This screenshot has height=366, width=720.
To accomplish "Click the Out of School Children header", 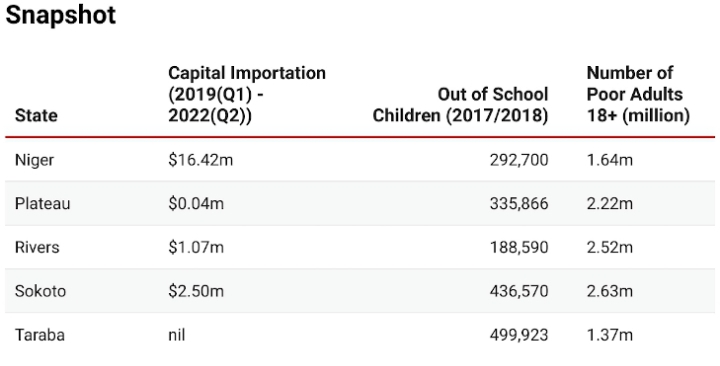I will (460, 105).
